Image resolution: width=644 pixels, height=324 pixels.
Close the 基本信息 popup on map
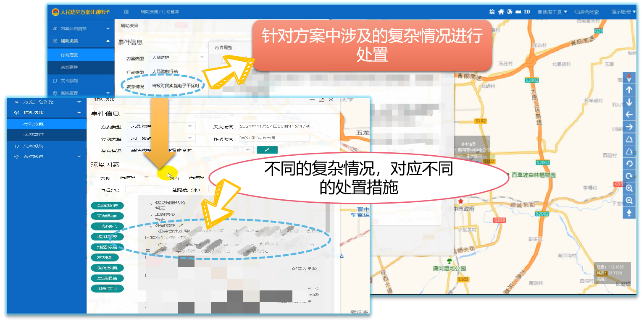point(488,138)
